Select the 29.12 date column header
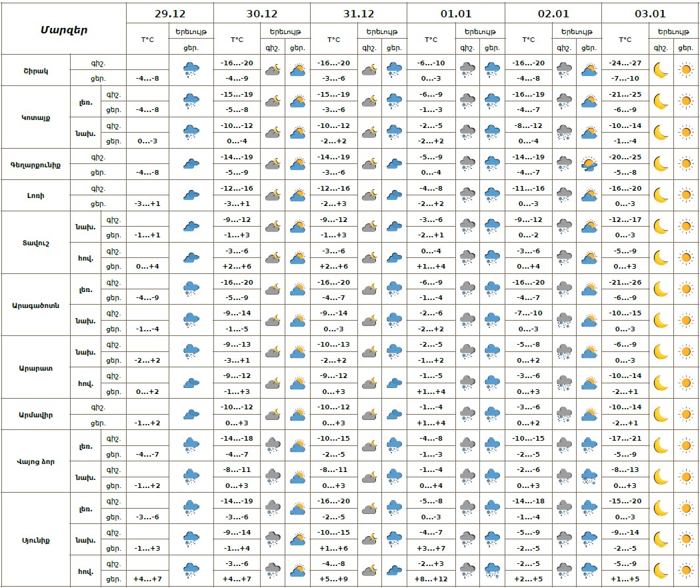The height and width of the screenshot is (588, 700). tap(169, 13)
